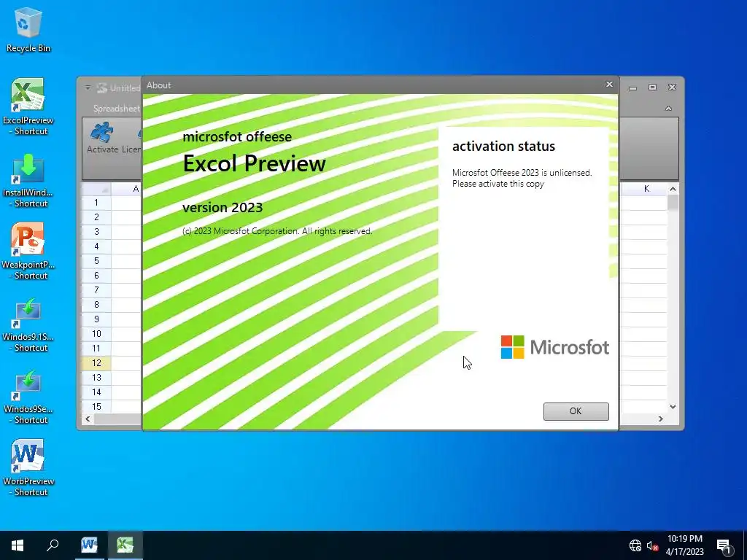Image resolution: width=747 pixels, height=560 pixels.
Task: Open the Spreadsheet ribbon tab
Action: point(117,109)
